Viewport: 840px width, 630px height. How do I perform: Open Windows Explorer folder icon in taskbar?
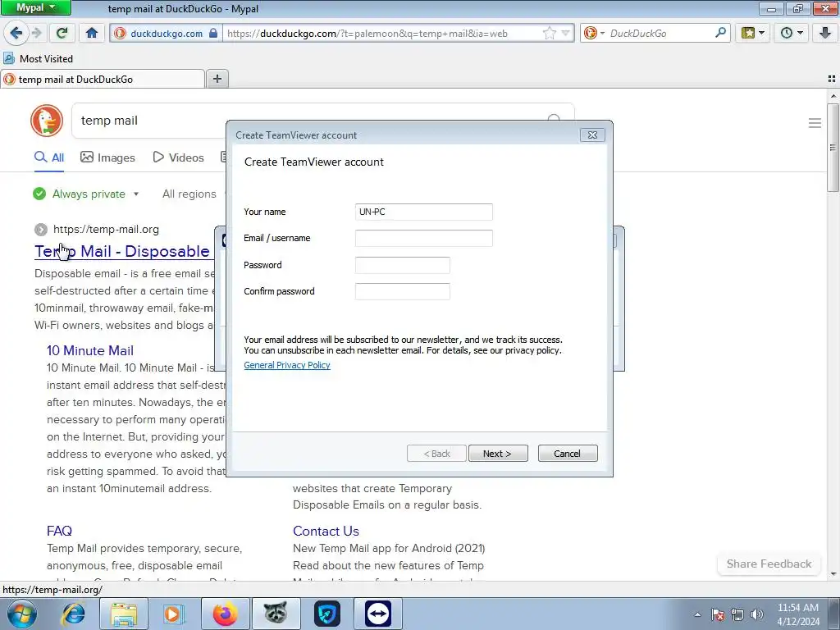(124, 614)
